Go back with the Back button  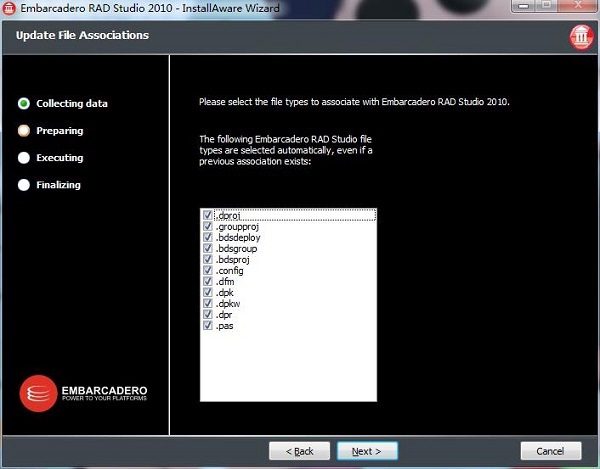click(x=299, y=451)
